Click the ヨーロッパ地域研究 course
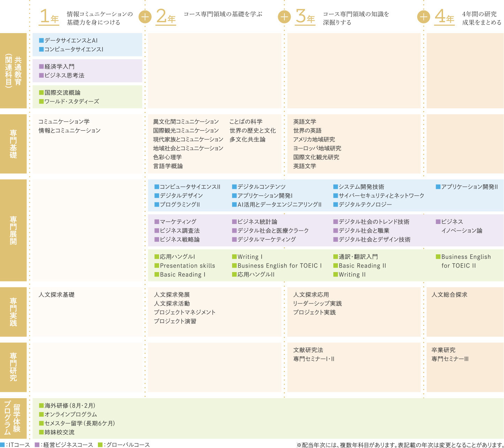The width and height of the screenshot is (504, 448). tap(317, 148)
